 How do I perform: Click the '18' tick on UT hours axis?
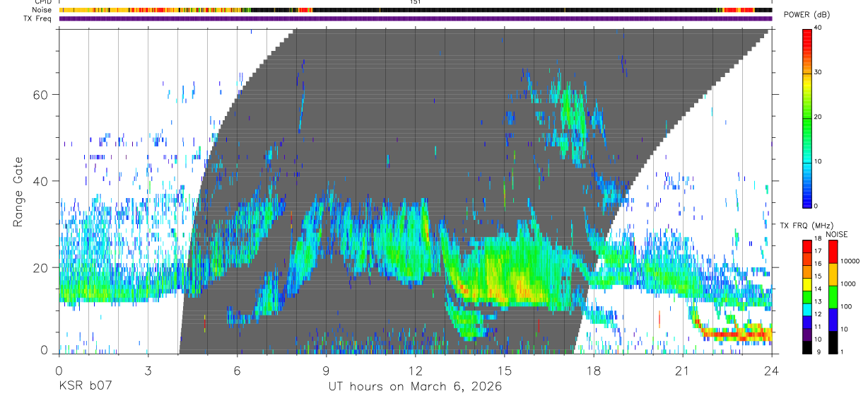pyautogui.click(x=593, y=370)
